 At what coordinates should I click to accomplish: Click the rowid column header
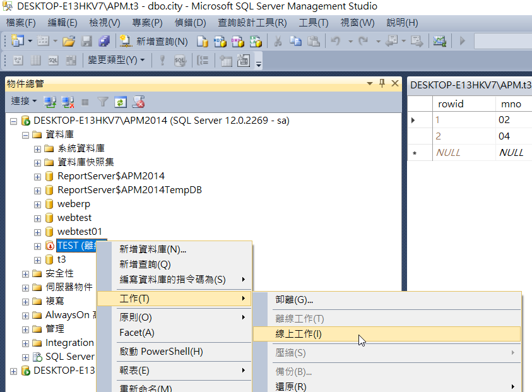tap(464, 104)
